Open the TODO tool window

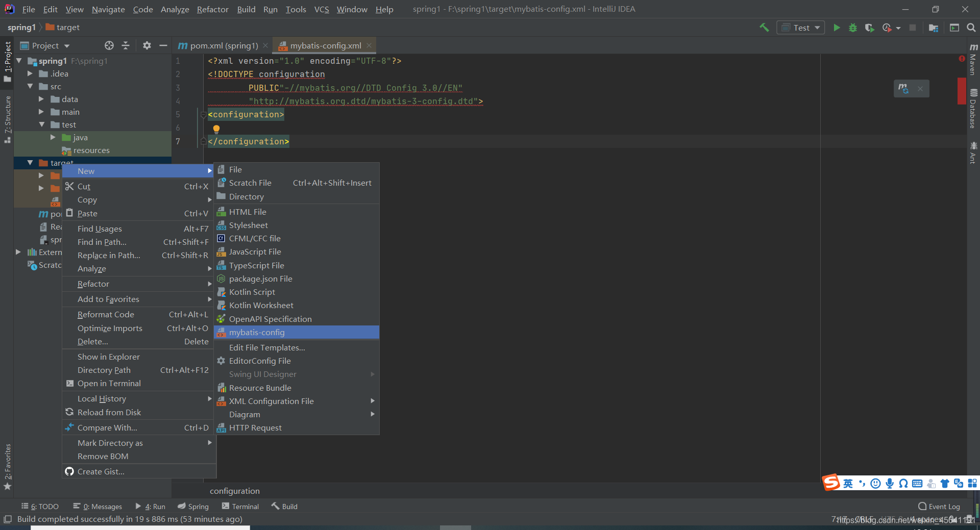point(40,507)
